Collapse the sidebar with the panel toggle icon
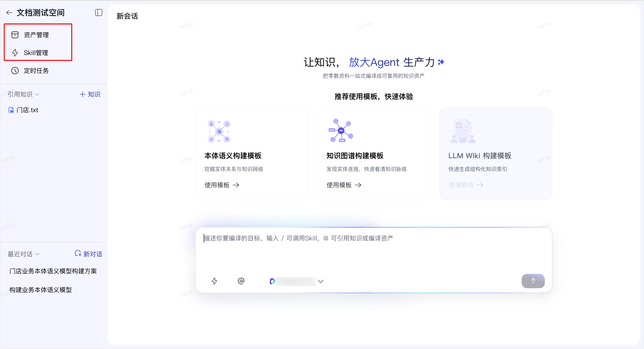This screenshot has width=644, height=349. (x=98, y=13)
